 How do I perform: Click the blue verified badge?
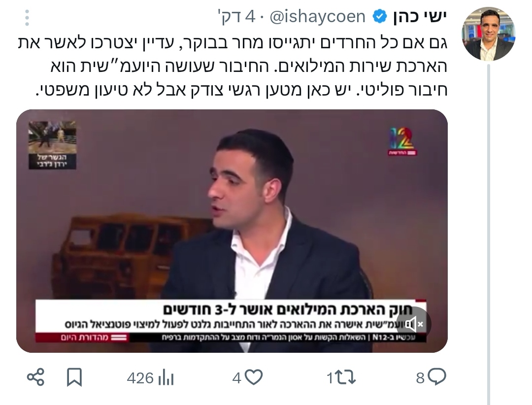click(x=380, y=16)
